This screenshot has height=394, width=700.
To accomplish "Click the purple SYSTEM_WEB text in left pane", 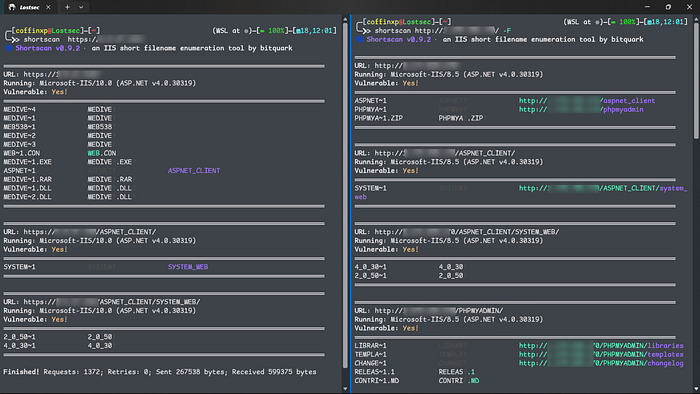I will coord(188,267).
